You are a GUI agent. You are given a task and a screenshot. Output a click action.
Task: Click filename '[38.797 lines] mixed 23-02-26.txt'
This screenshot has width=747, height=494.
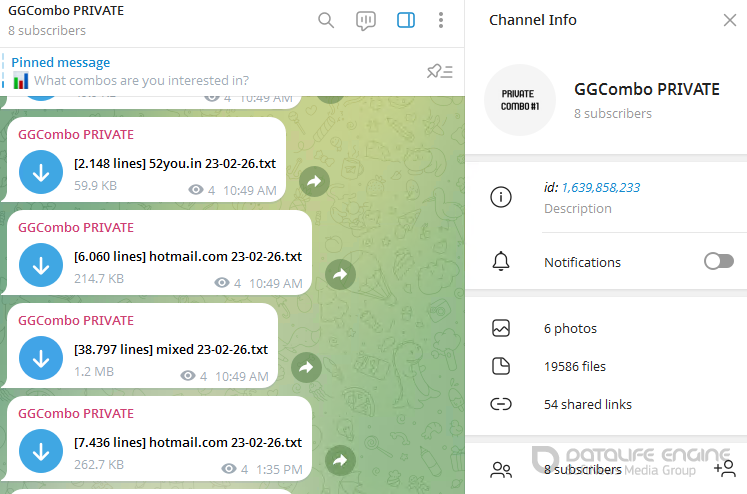171,350
